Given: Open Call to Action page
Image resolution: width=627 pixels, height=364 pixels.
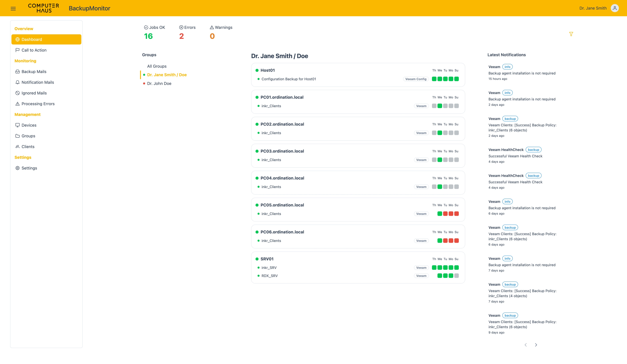Looking at the screenshot, I should click(x=46, y=50).
